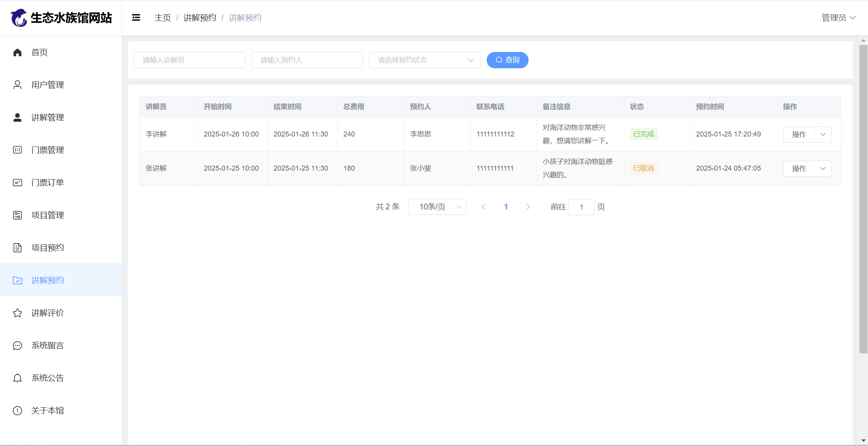Click the sidebar collapse hamburger icon

click(136, 18)
